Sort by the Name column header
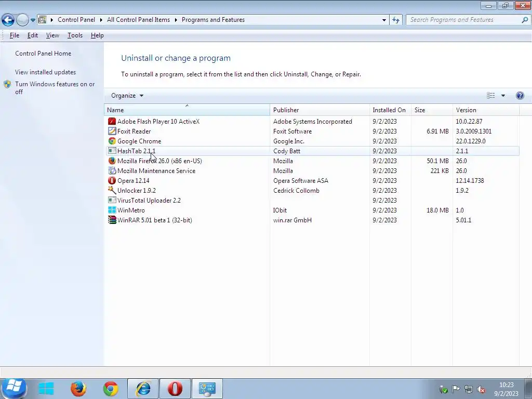Screen dimensions: 532x399 coord(187,110)
